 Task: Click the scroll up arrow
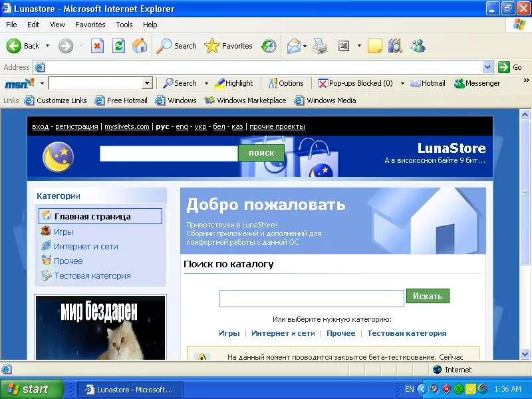click(x=525, y=114)
